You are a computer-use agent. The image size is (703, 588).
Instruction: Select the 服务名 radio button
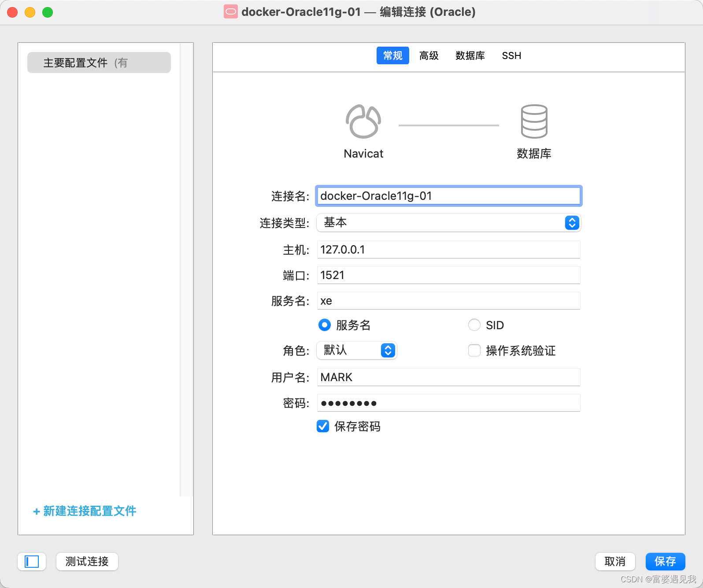point(325,325)
